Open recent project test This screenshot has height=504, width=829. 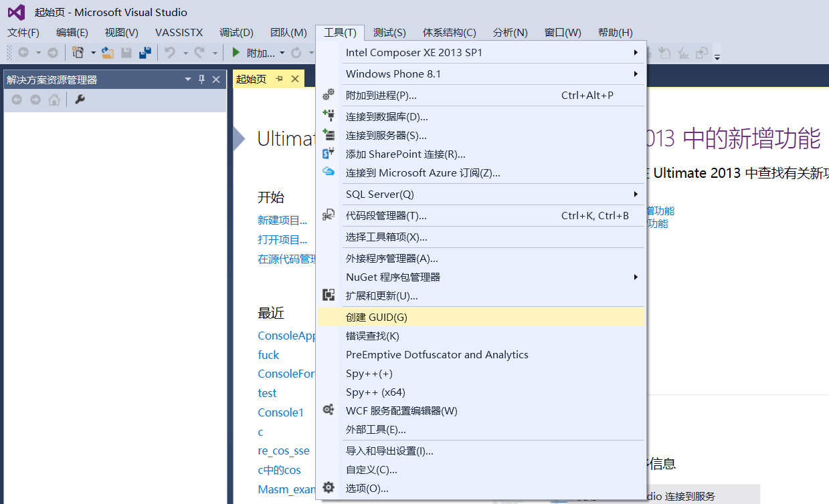pos(267,393)
